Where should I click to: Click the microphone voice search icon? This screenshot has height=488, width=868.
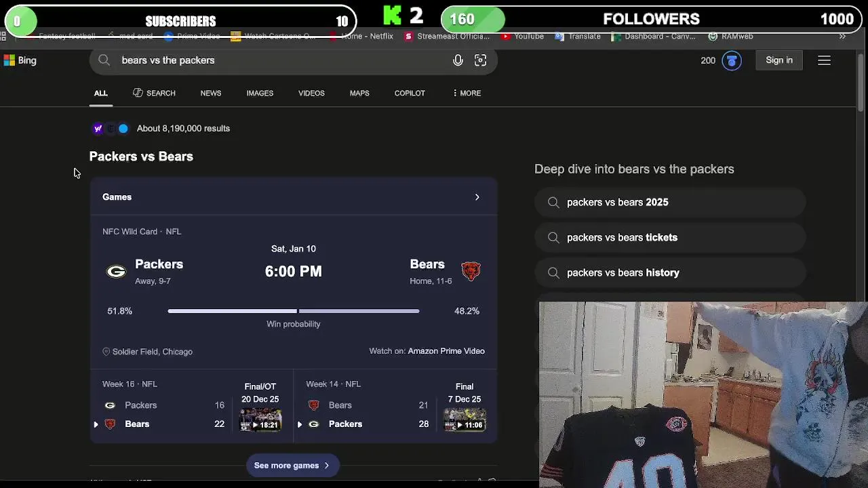click(458, 60)
